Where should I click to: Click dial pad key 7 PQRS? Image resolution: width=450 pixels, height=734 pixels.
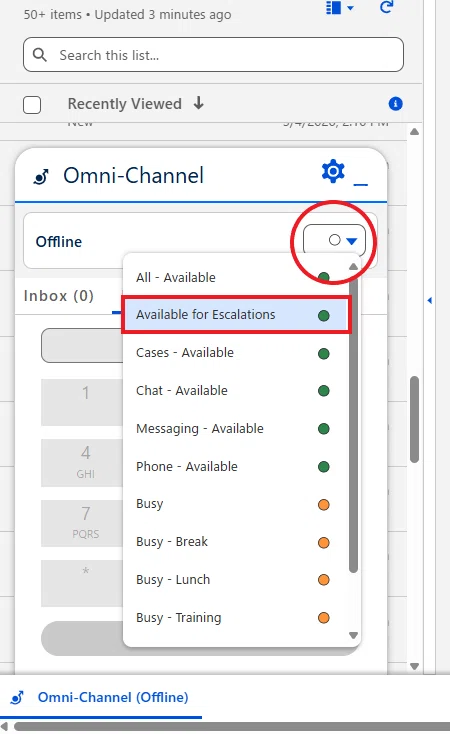pyautogui.click(x=82, y=523)
